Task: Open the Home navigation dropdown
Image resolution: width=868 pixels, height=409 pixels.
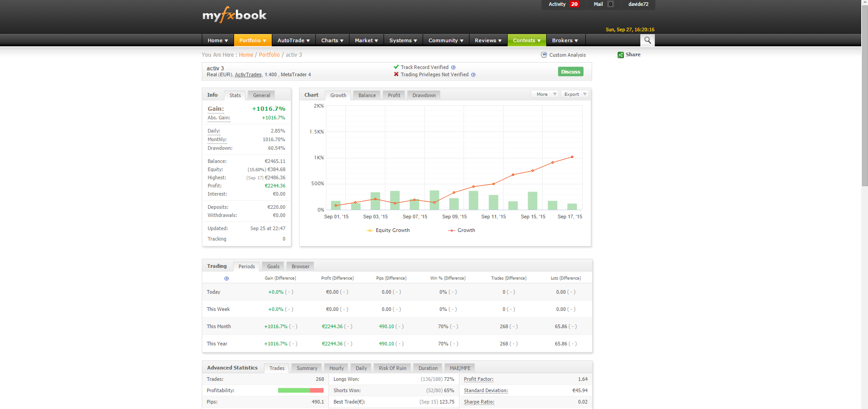Action: tap(218, 40)
